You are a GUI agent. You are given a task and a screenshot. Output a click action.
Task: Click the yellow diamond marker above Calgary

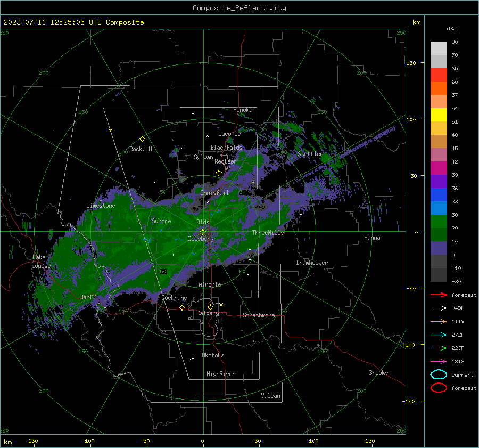click(x=210, y=307)
